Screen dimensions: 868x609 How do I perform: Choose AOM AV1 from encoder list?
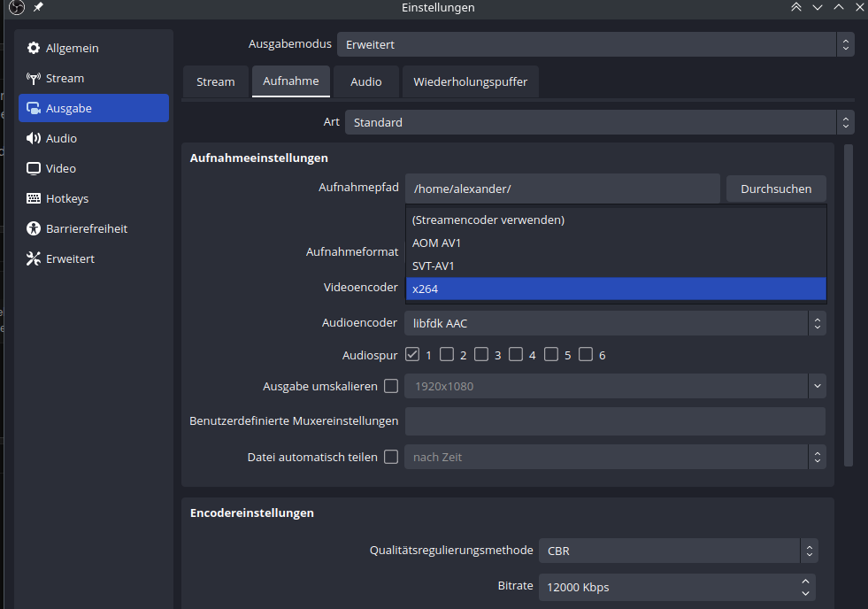pos(616,243)
